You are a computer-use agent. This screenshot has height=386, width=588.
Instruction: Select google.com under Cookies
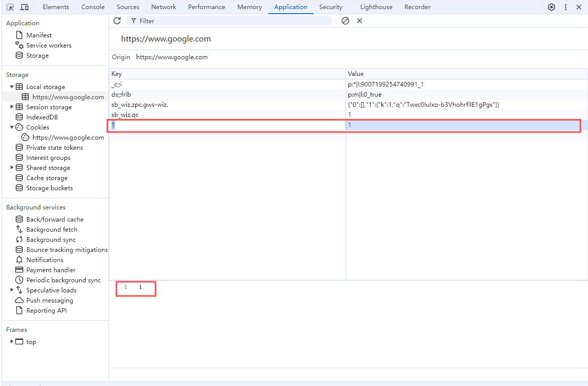click(68, 138)
